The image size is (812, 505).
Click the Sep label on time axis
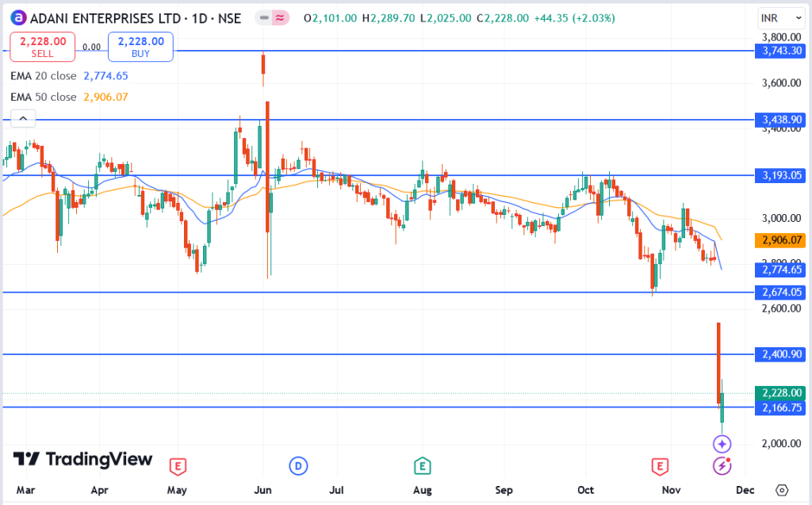pos(504,490)
